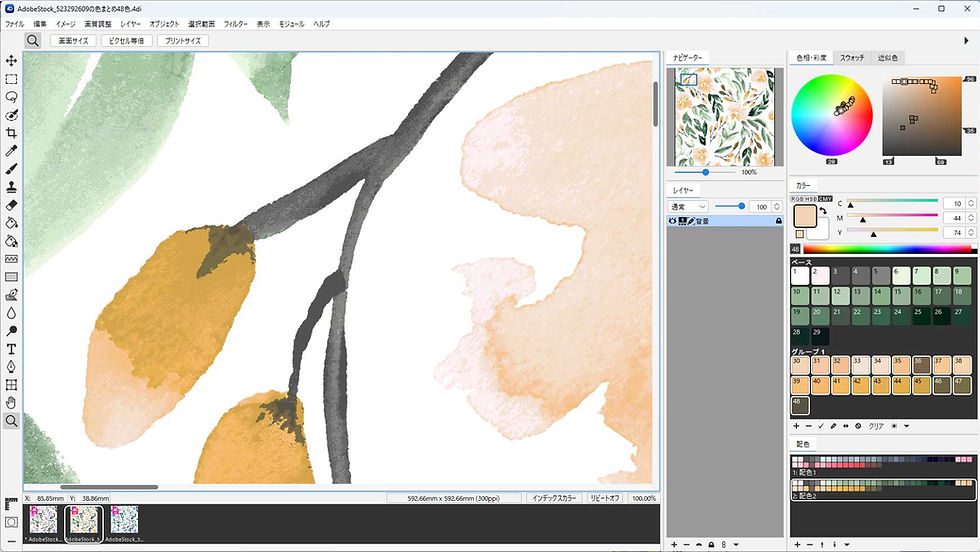The height and width of the screenshot is (552, 980).
Task: Switch to the スウォッチ tab
Action: click(851, 58)
